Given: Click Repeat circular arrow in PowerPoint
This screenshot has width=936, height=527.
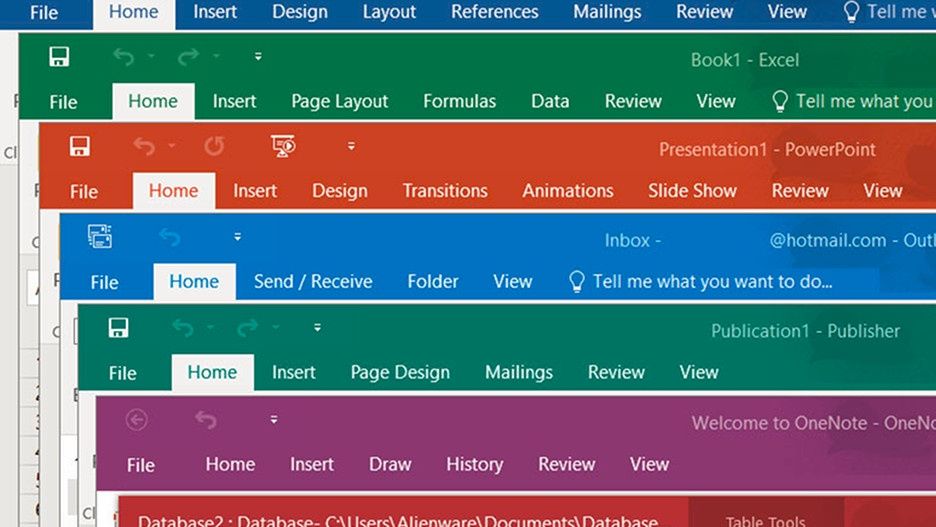Looking at the screenshot, I should (x=214, y=146).
